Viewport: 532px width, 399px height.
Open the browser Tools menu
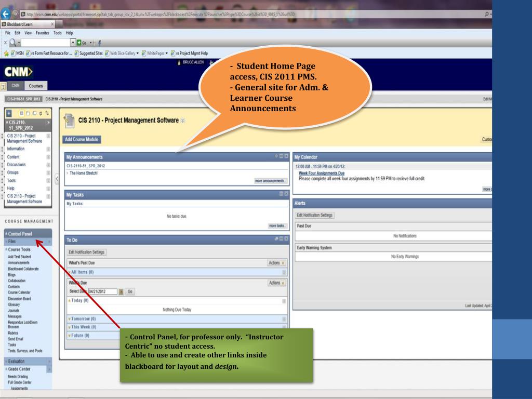coord(57,33)
